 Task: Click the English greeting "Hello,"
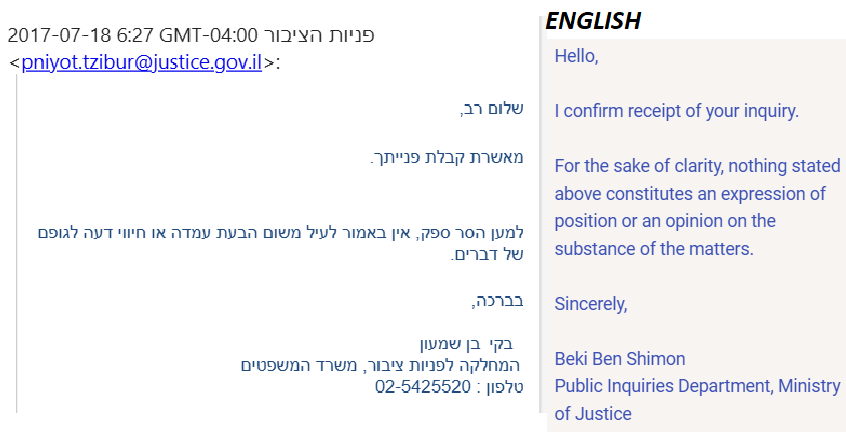click(576, 57)
